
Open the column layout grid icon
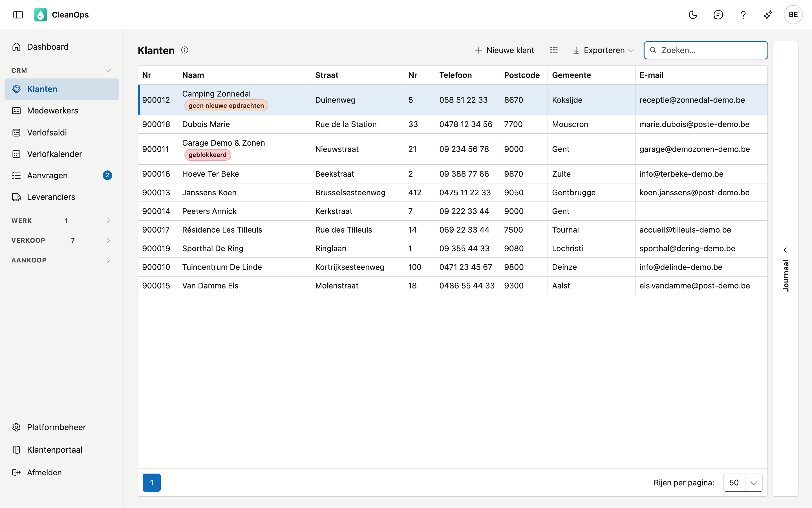click(554, 50)
